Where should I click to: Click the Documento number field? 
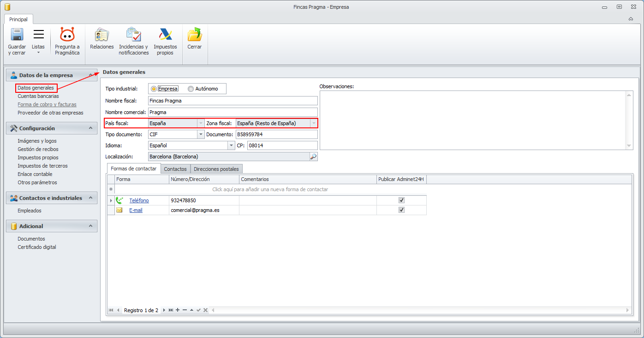[x=277, y=134]
